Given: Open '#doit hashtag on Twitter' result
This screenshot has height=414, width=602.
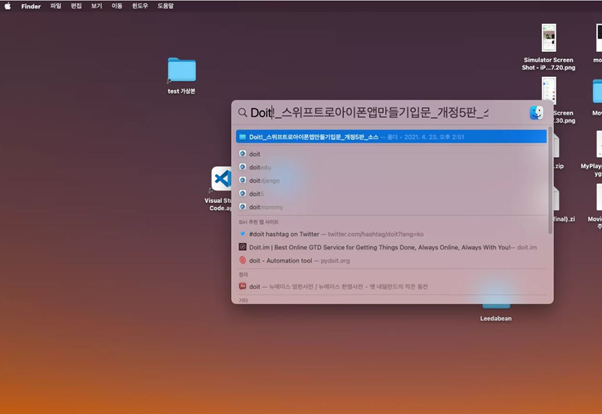Looking at the screenshot, I should click(391, 234).
